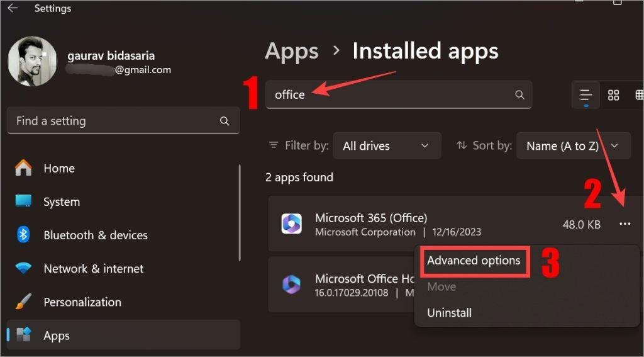Image resolution: width=644 pixels, height=357 pixels.
Task: Click the gaurav bidasaria account name
Action: click(x=111, y=55)
